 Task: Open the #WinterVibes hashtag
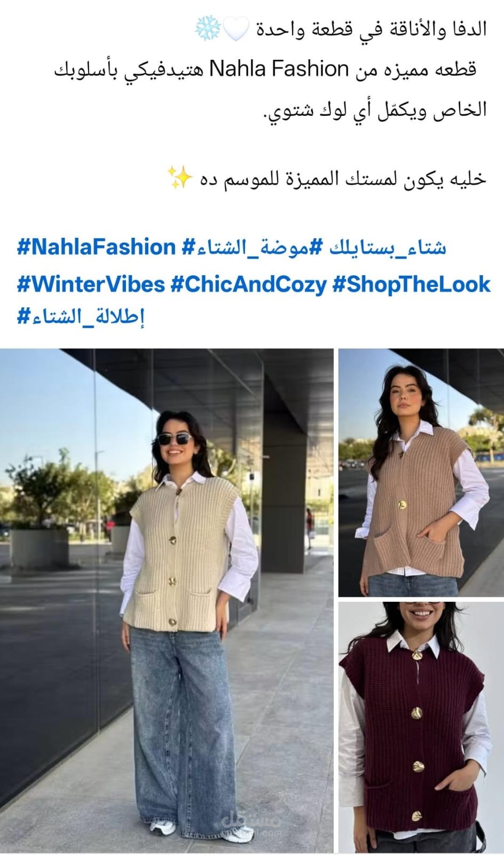pos(91,284)
